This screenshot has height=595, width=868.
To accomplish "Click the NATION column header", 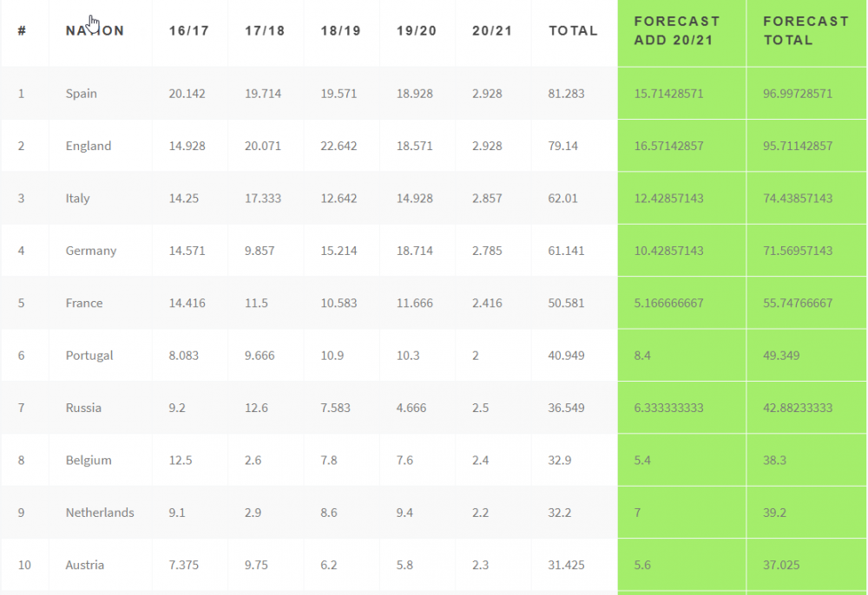I will [x=95, y=30].
